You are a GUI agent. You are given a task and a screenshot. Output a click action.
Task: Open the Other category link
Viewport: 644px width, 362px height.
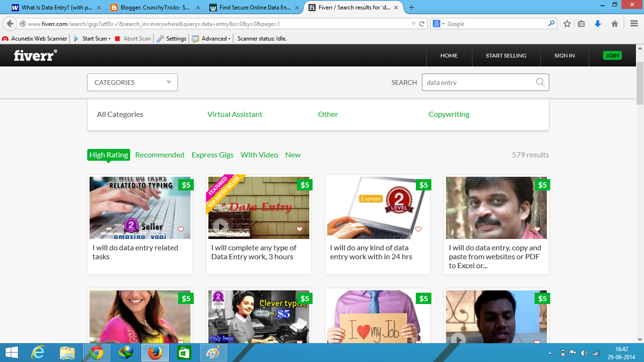pos(328,114)
